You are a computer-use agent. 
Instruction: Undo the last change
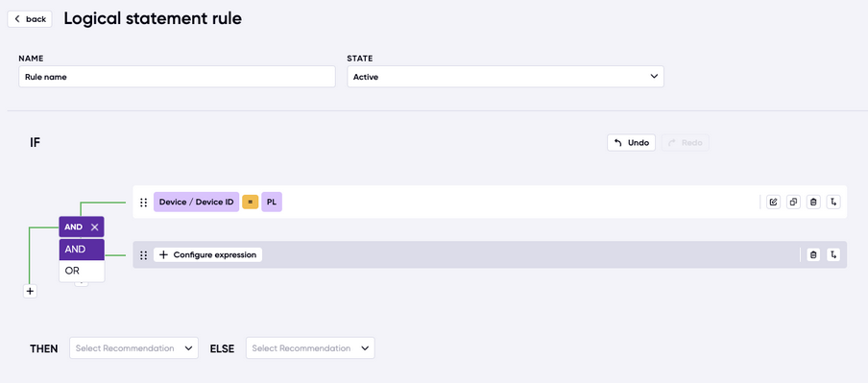[631, 143]
